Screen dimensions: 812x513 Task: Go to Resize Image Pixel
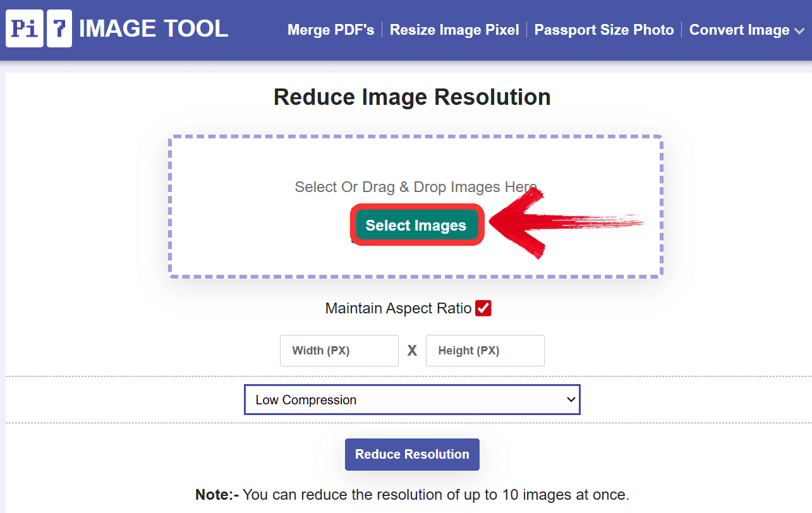click(454, 30)
